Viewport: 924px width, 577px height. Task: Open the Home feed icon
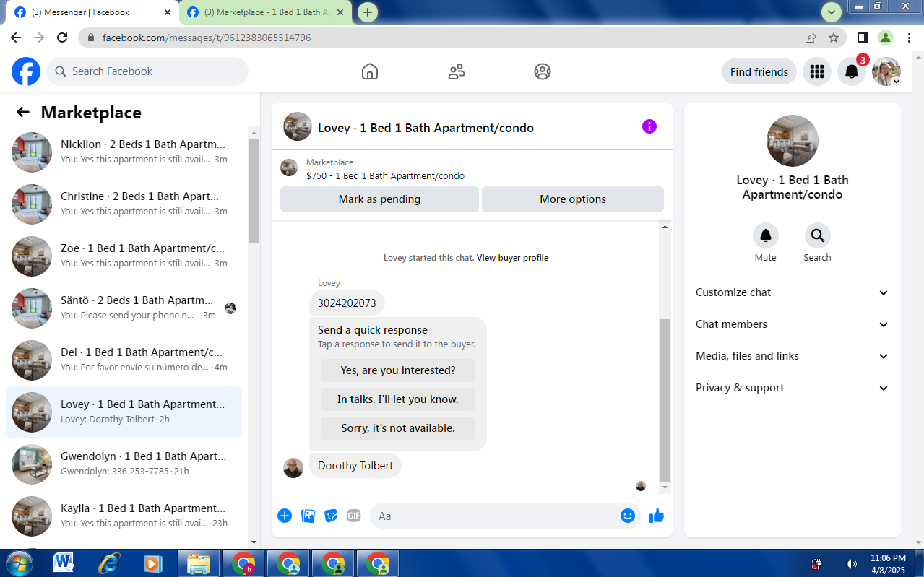click(370, 71)
